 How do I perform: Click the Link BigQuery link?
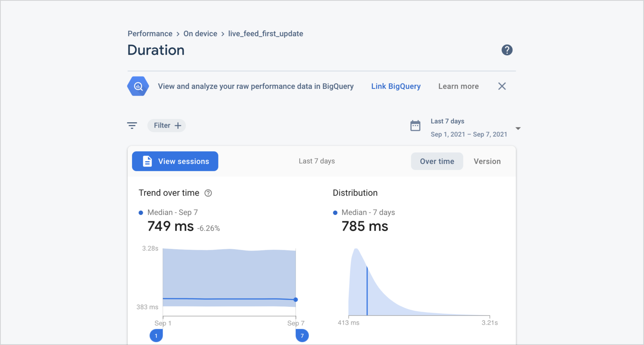396,86
